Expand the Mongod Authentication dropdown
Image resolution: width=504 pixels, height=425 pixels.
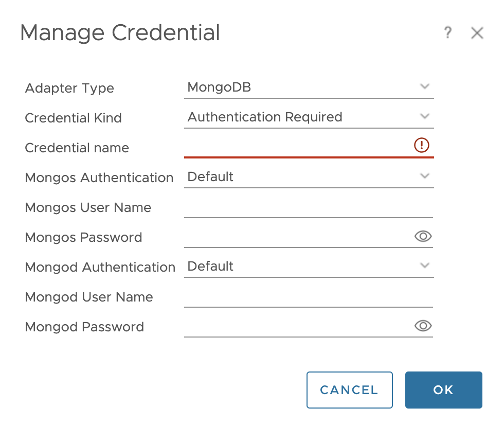click(309, 266)
